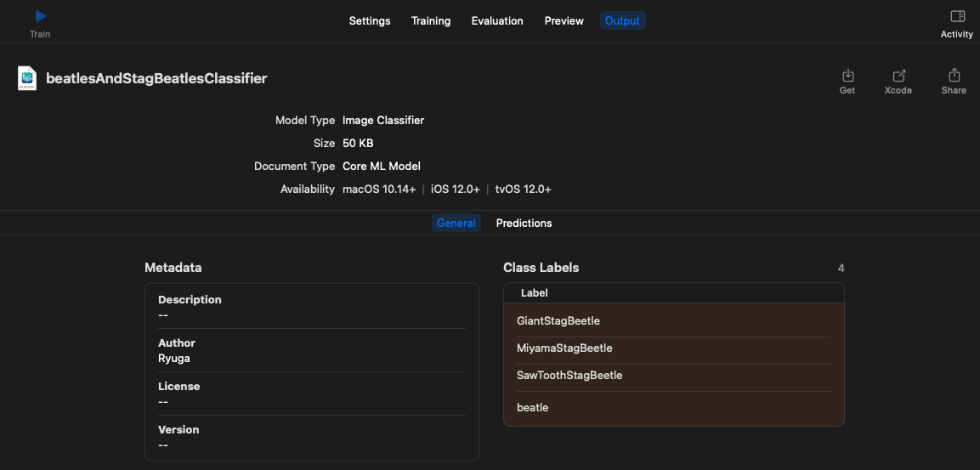980x470 pixels.
Task: Select the GiantStagBeetle class label row
Action: (x=674, y=320)
